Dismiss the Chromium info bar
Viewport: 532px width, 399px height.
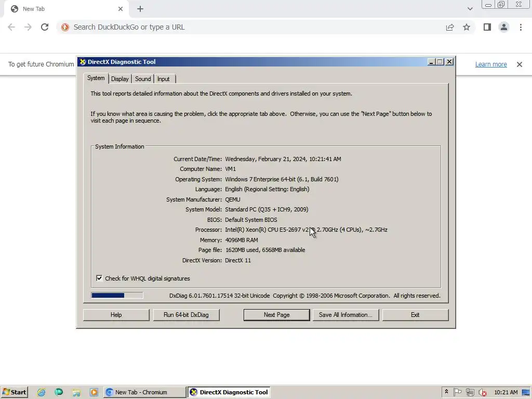(x=520, y=64)
